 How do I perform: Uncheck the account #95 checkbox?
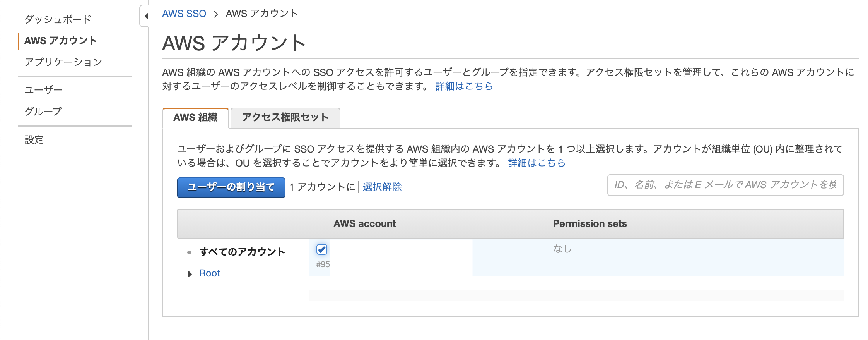point(322,249)
